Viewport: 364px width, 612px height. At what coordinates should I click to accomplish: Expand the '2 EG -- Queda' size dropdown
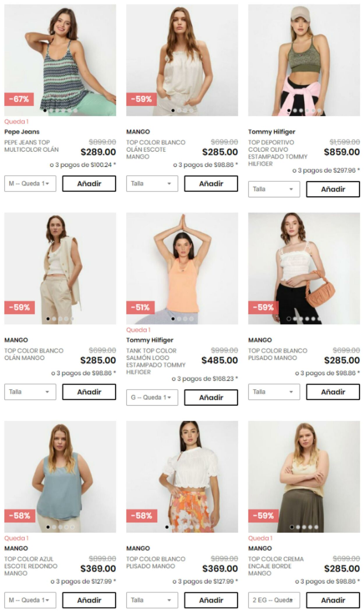pos(274,600)
